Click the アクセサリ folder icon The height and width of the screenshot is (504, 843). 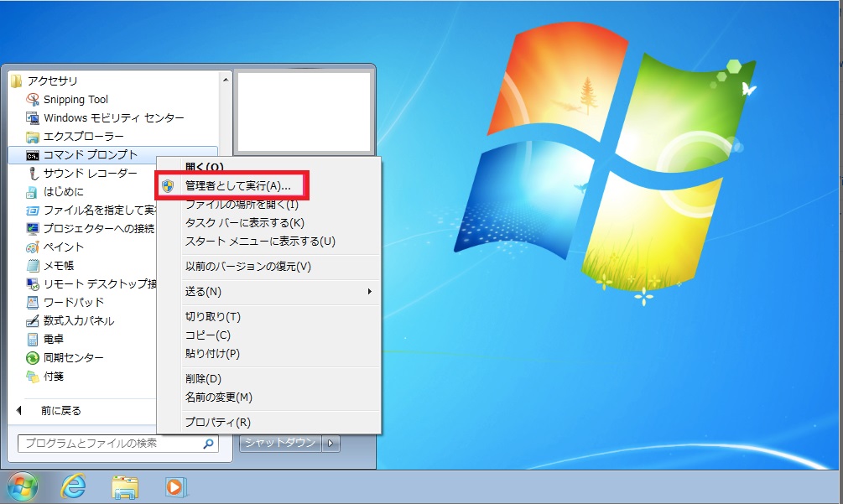click(17, 81)
